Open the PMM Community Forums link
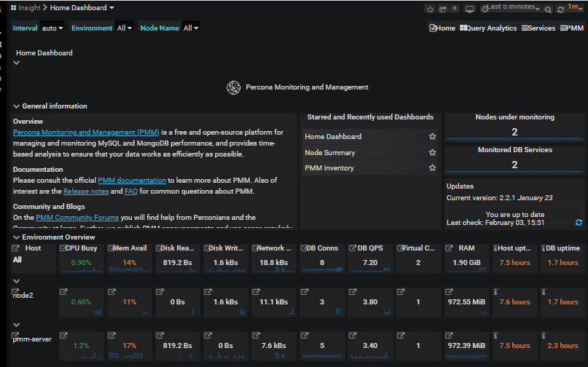 [77, 218]
